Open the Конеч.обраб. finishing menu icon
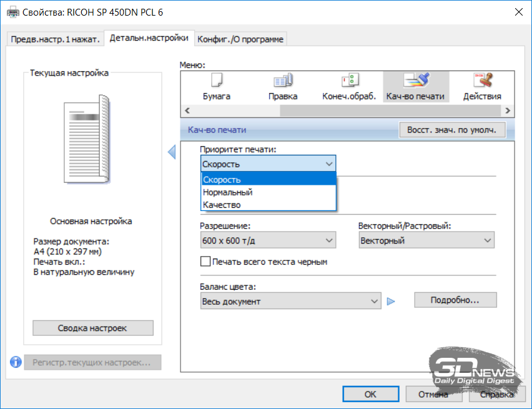 click(x=349, y=87)
